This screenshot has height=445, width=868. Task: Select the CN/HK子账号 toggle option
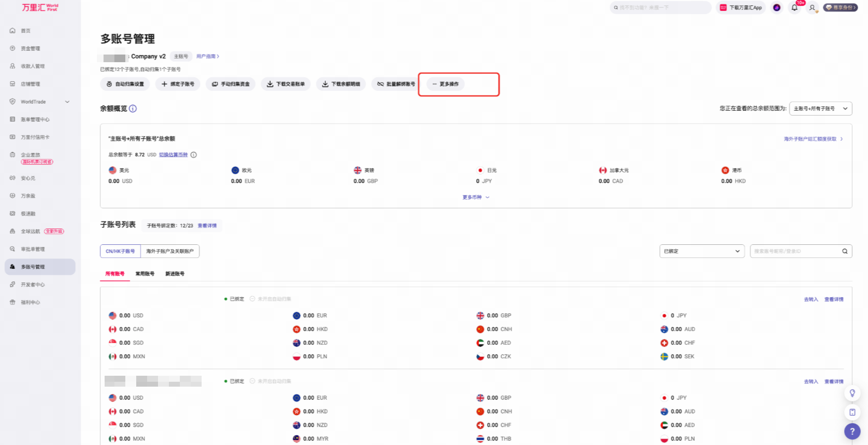pyautogui.click(x=120, y=251)
